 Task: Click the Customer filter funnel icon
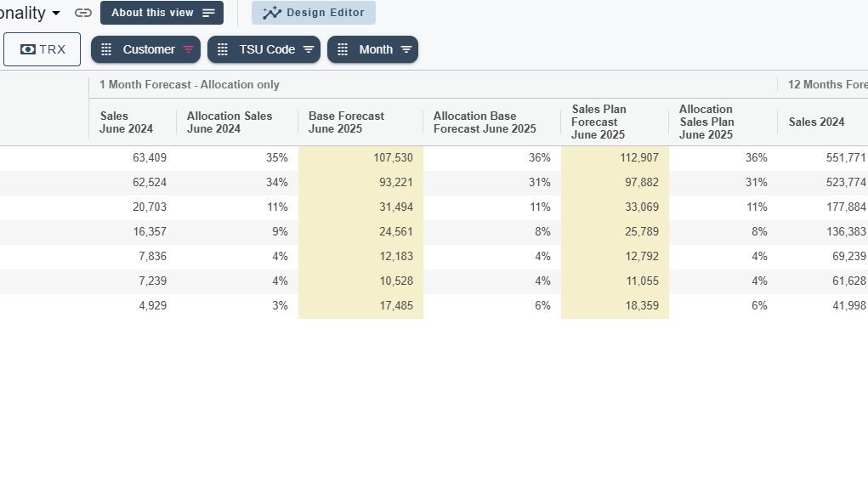pyautogui.click(x=188, y=49)
